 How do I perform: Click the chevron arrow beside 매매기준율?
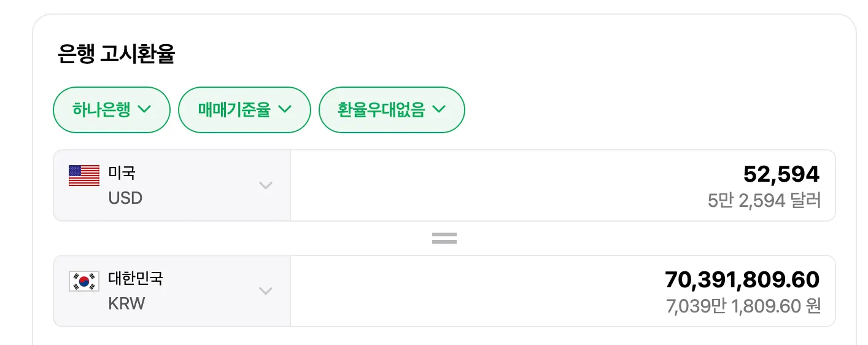pyautogui.click(x=285, y=109)
